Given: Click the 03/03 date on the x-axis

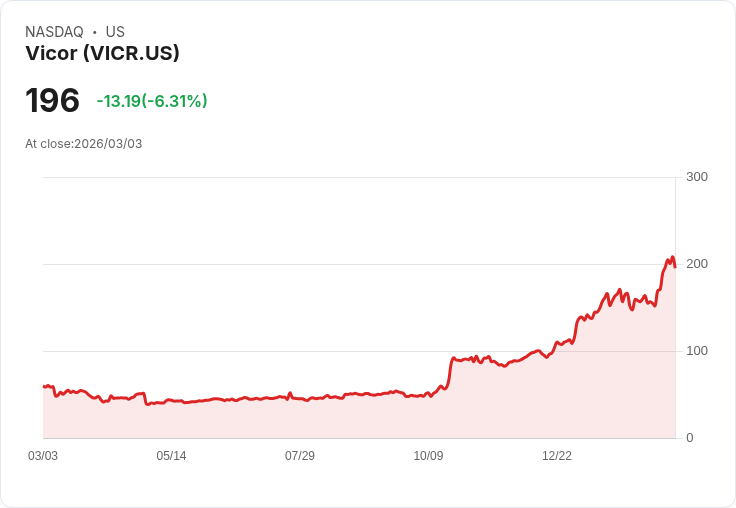Looking at the screenshot, I should pyautogui.click(x=43, y=456).
